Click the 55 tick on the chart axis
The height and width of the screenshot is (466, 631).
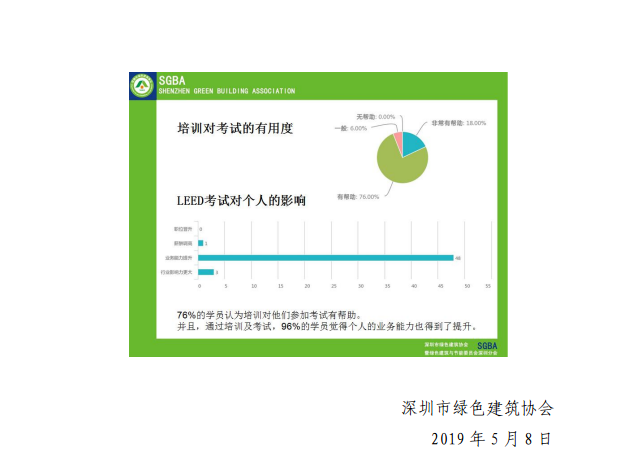(x=488, y=287)
